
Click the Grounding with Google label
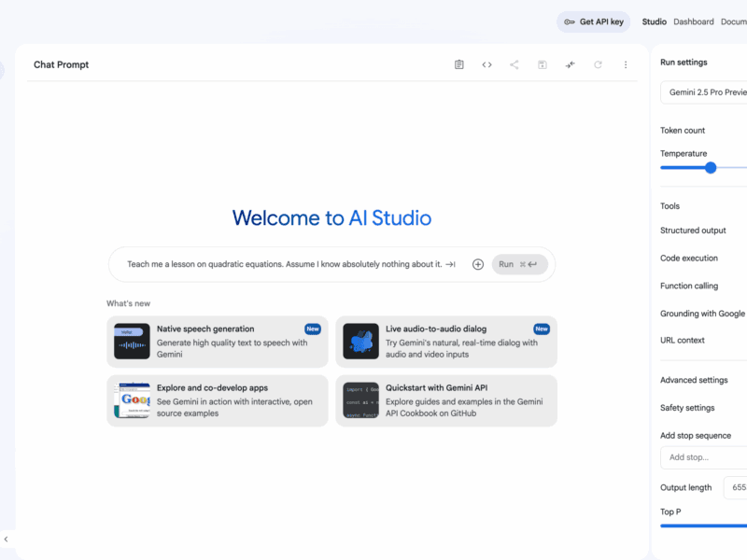click(x=702, y=314)
